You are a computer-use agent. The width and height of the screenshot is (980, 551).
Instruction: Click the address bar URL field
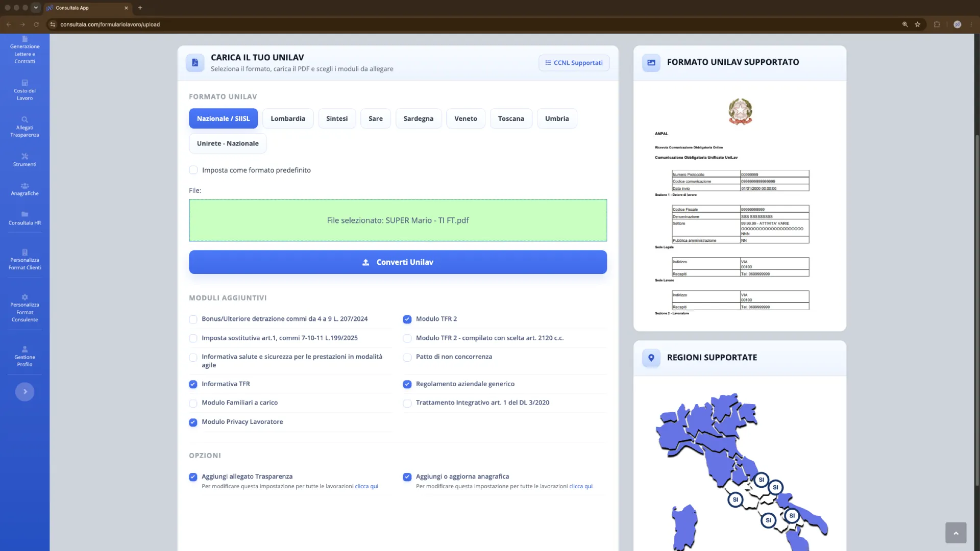(x=475, y=24)
